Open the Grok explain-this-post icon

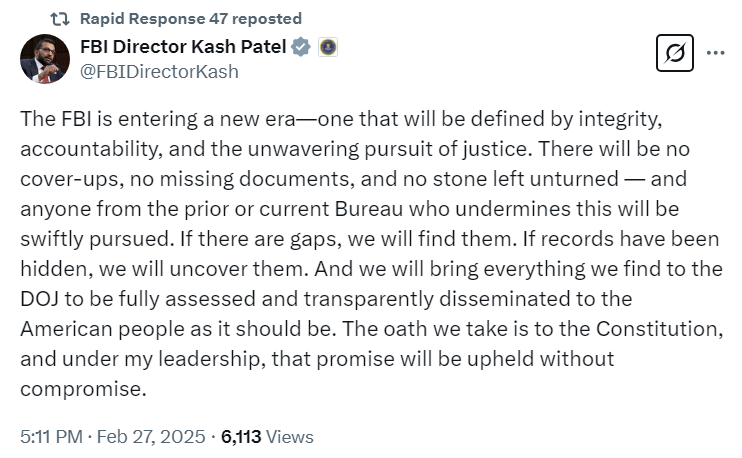coord(674,53)
